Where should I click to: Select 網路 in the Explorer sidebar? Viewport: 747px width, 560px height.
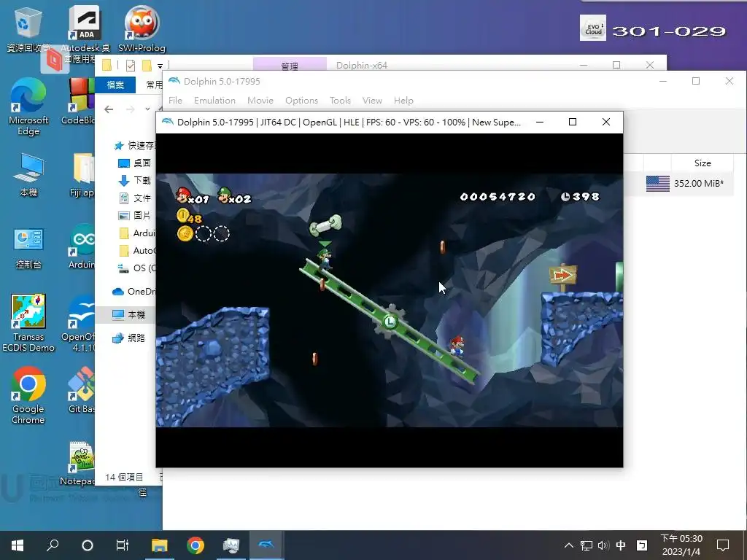[x=128, y=338]
